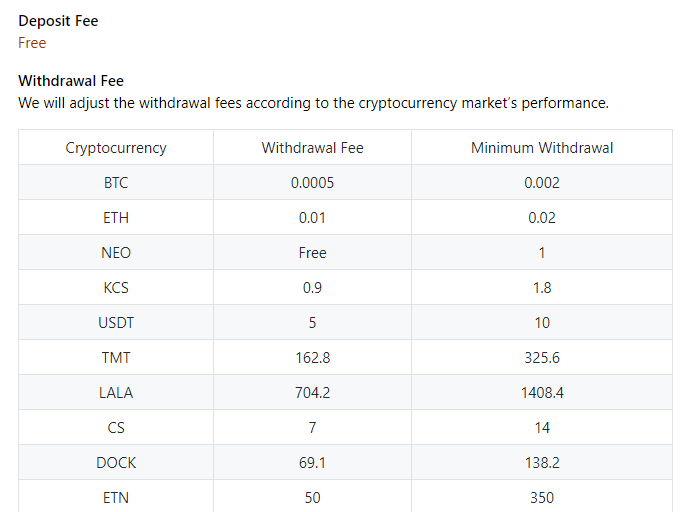Select the LALA cryptocurrency cell
The height and width of the screenshot is (512, 698).
point(116,393)
